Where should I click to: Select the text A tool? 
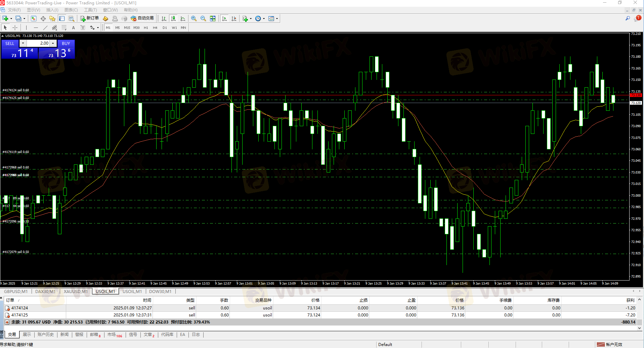point(73,28)
